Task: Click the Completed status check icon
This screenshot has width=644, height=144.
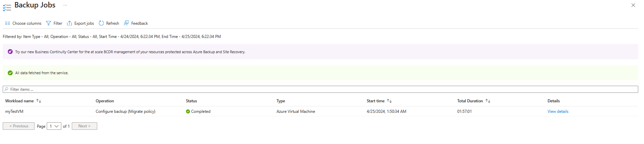Action: coord(188,111)
